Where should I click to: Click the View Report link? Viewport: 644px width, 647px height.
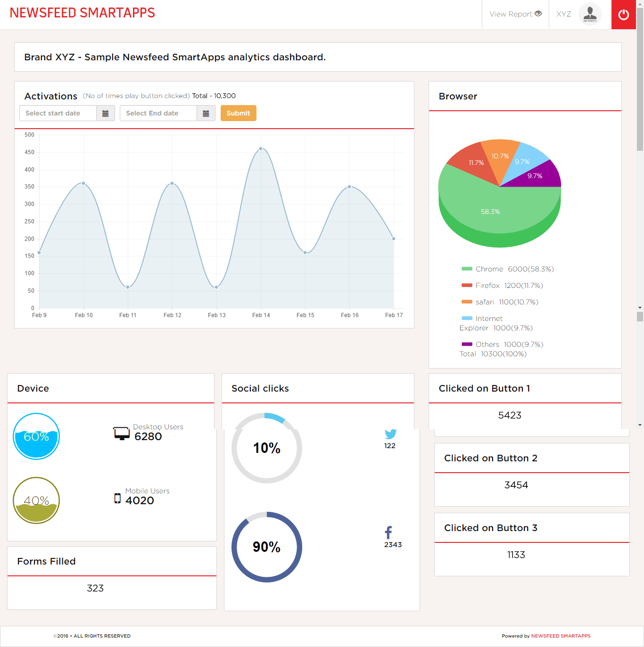(515, 14)
